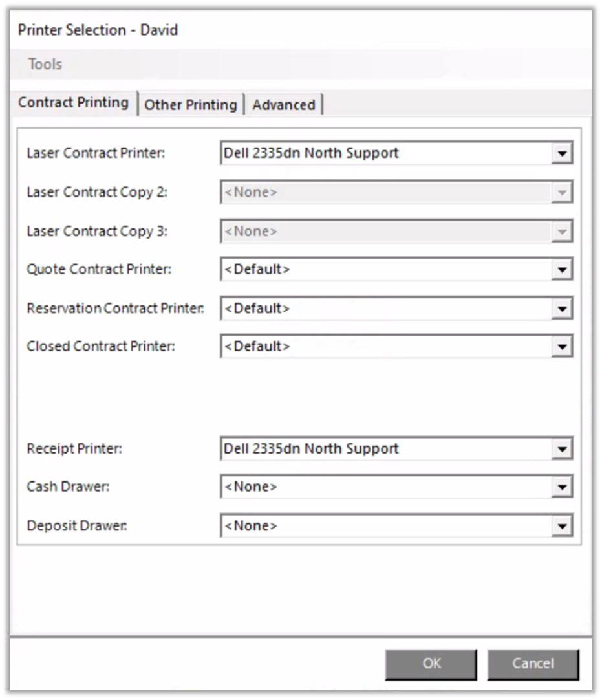Expand the Quote Contract Printer dropdown arrow

[562, 270]
